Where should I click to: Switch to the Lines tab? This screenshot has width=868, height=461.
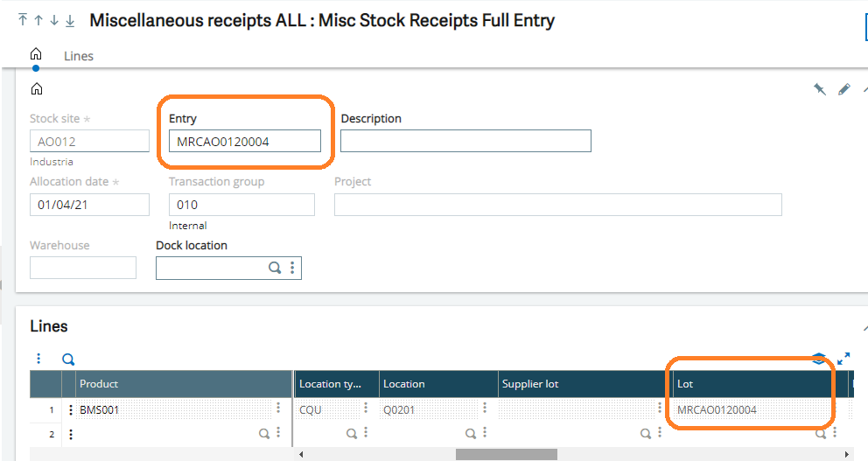[79, 56]
